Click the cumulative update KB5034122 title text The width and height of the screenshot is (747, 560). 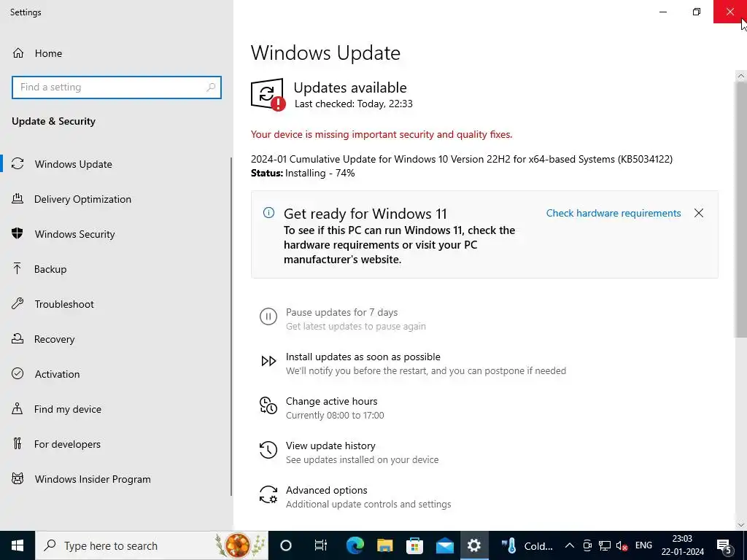tap(462, 159)
